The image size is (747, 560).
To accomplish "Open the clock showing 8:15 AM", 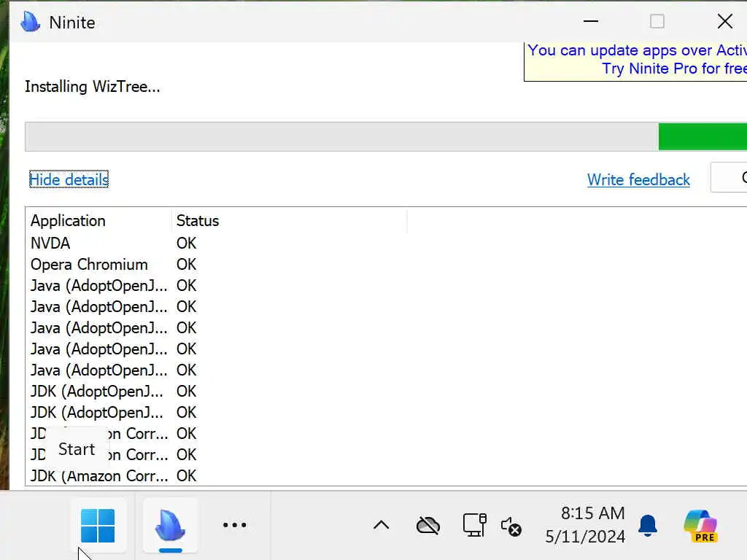I will coord(585,525).
